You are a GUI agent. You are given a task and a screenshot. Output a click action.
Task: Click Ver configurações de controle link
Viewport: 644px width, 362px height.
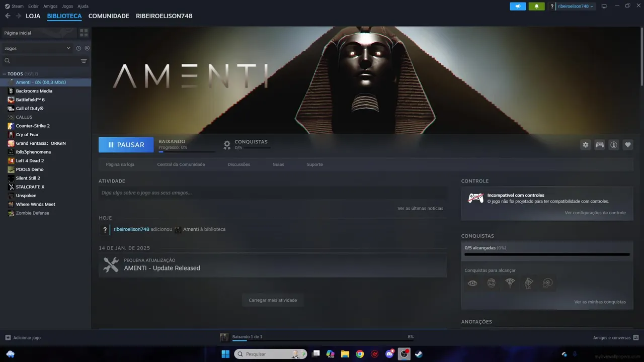click(595, 213)
